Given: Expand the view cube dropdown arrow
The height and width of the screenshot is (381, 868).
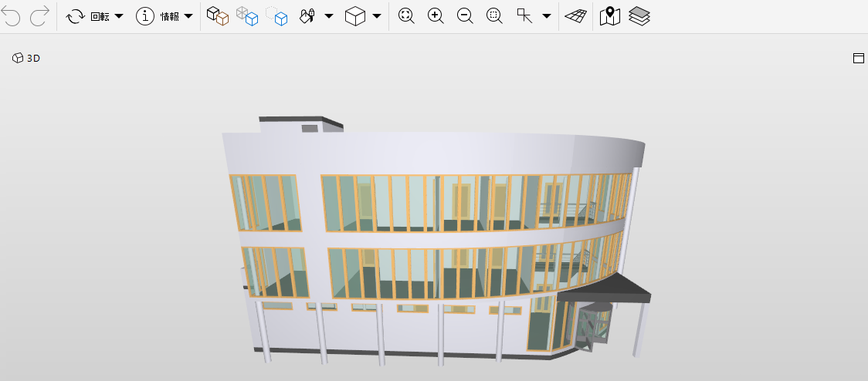Looking at the screenshot, I should pos(377,17).
